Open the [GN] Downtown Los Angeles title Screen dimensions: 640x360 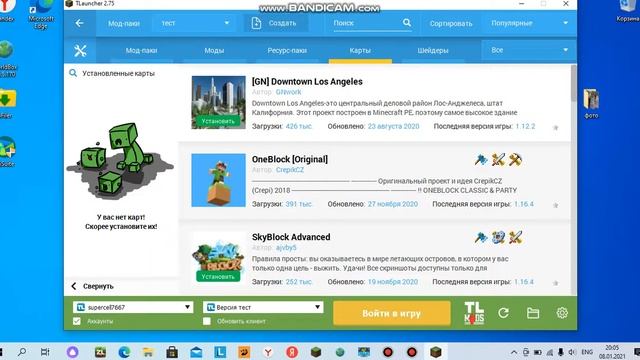tap(307, 82)
